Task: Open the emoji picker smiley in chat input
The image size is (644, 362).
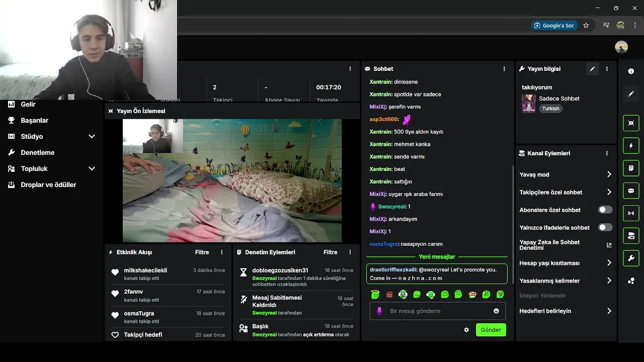Action: click(496, 311)
